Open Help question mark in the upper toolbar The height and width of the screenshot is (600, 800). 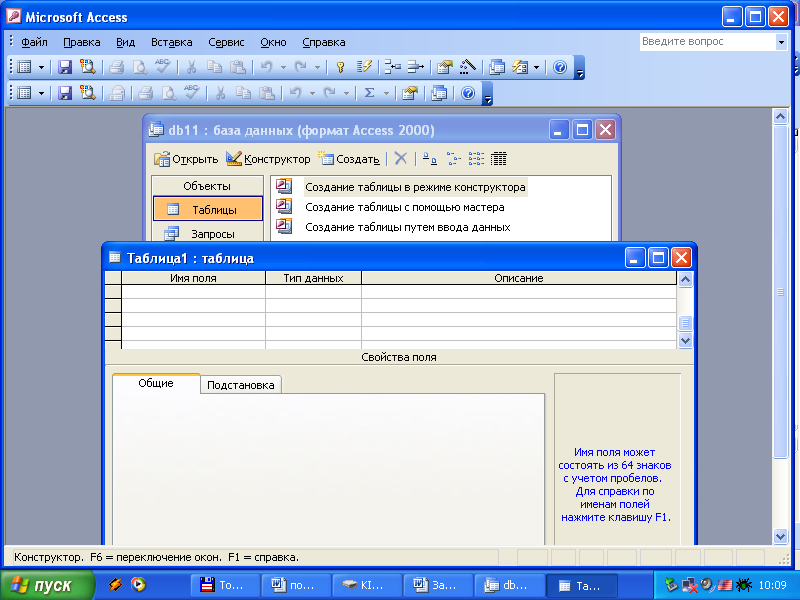click(x=560, y=67)
